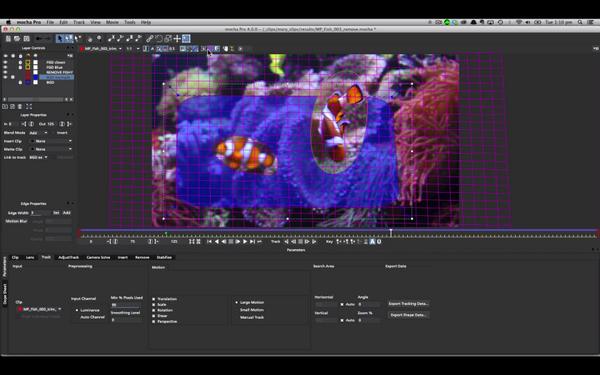Open the Blend Mode Add dropdown
Viewport: 600px width, 375px height.
click(38, 133)
